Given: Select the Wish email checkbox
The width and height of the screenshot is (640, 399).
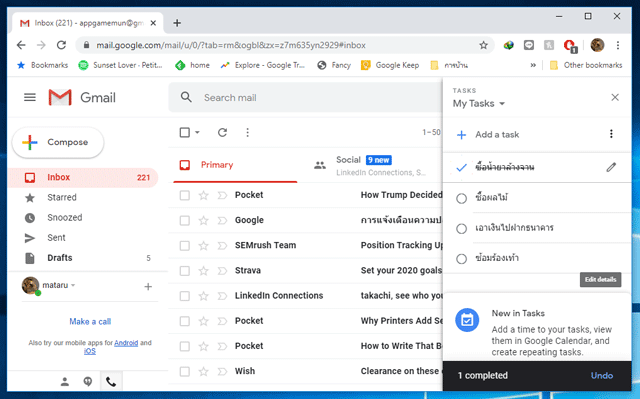Looking at the screenshot, I should (x=184, y=372).
